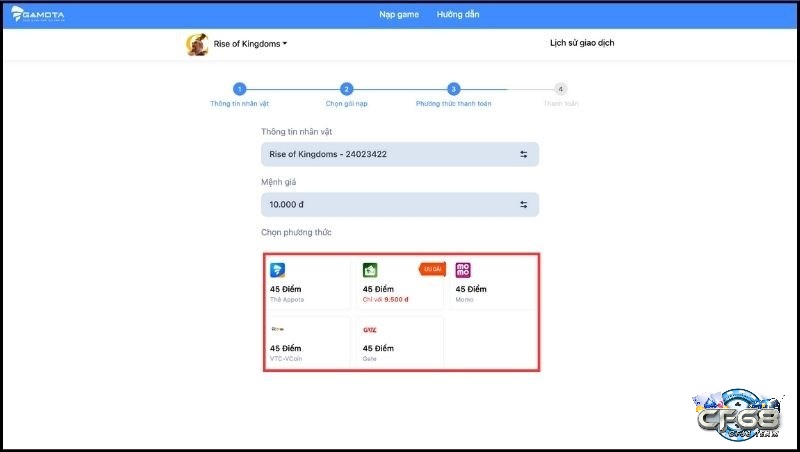Choose the 9.500 đ discounted payment option
800x452 pixels.
(401, 283)
